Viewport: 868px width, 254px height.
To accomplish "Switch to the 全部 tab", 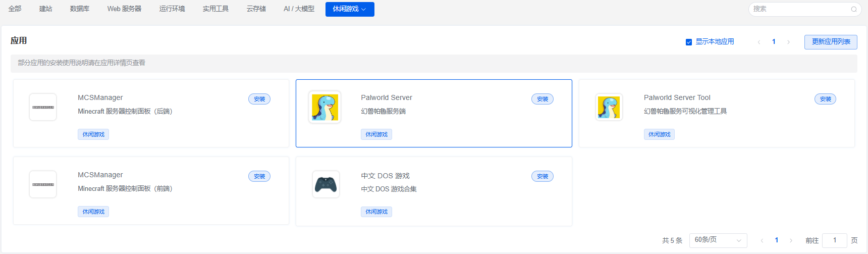I will point(15,9).
